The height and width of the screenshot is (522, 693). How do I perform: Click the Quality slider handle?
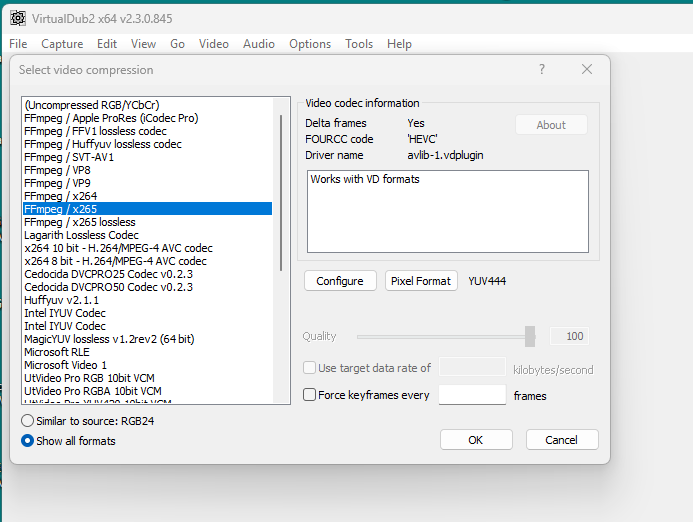[530, 336]
